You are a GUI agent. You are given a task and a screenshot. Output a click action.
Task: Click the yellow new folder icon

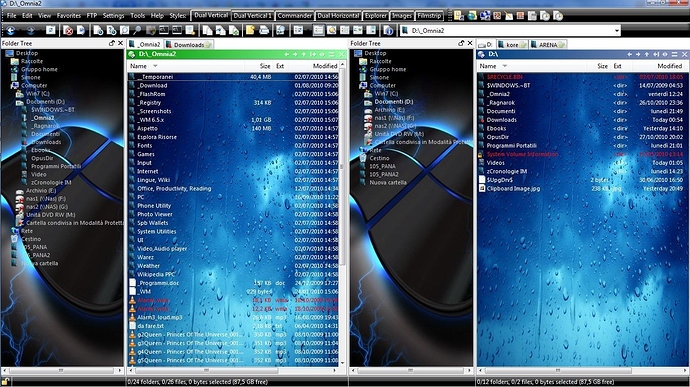[250, 30]
